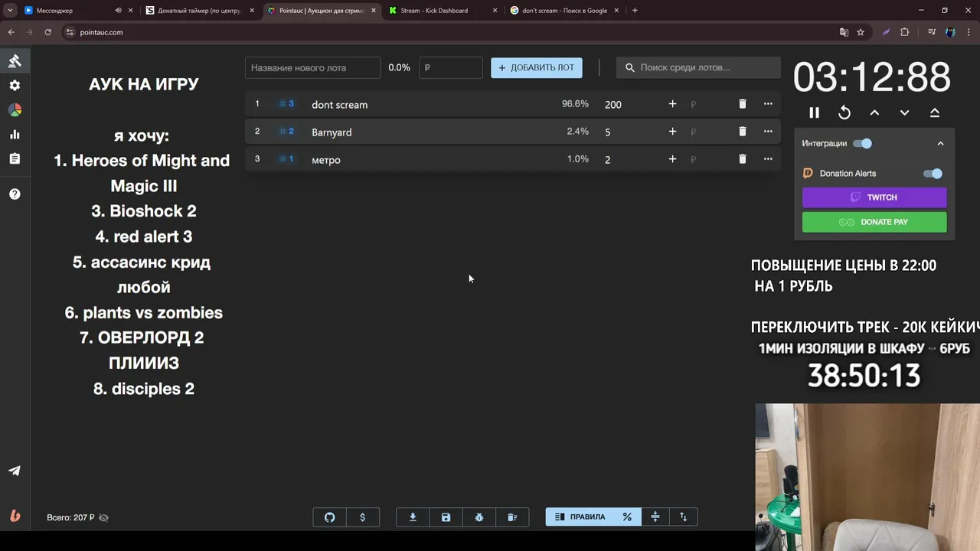
Task: Open browser extensions puzzle icon
Action: point(905,32)
